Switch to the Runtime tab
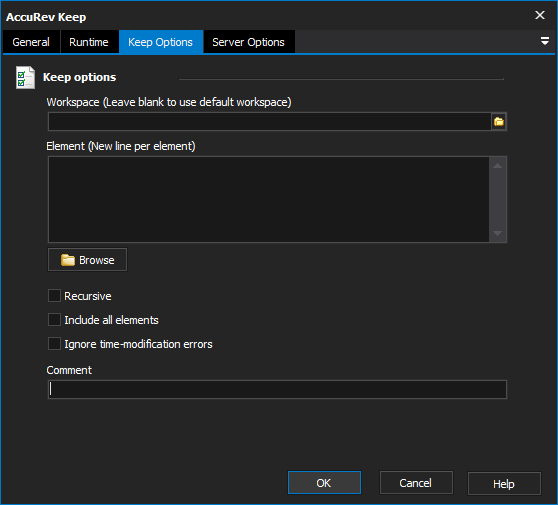This screenshot has width=558, height=505. coord(89,42)
